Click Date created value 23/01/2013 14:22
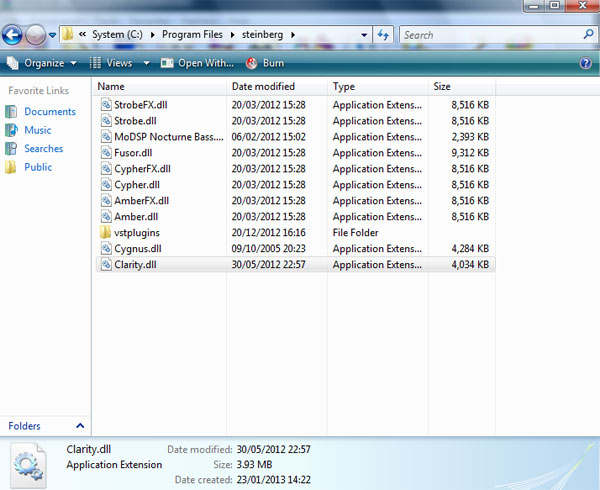This screenshot has width=600, height=490. 273,479
